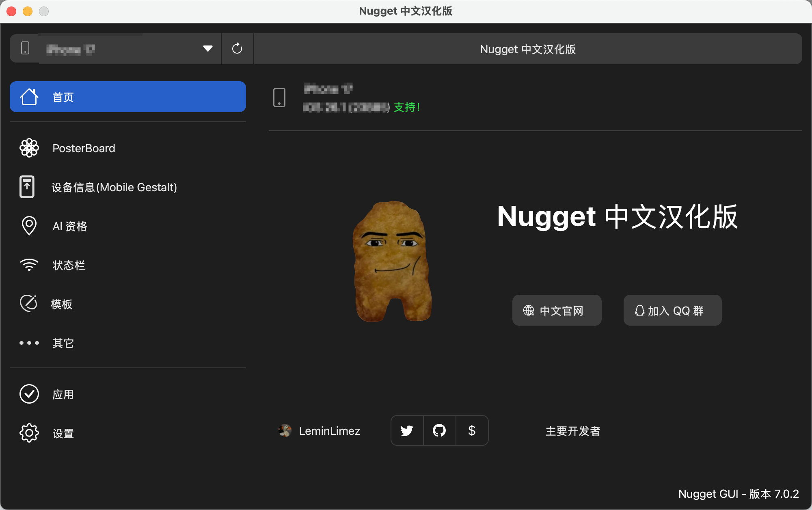Open LeminLimez's Twitter link
The width and height of the screenshot is (812, 510).
[407, 430]
